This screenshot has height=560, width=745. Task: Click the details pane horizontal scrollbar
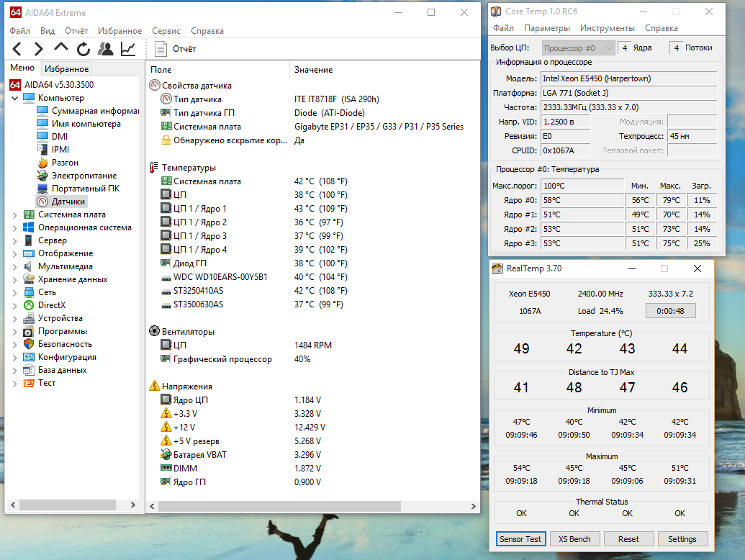click(x=279, y=506)
